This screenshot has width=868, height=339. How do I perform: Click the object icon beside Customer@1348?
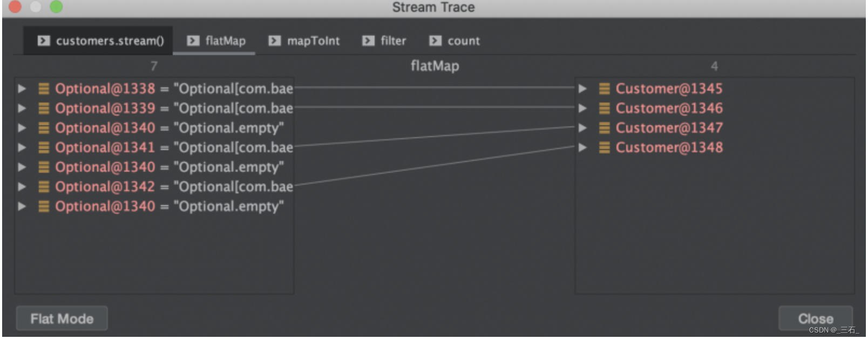pos(605,147)
